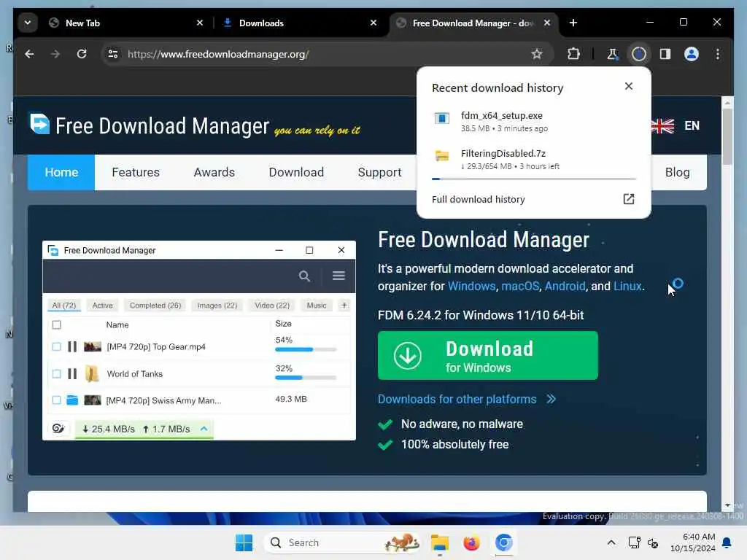Open File Explorer from the taskbar

[x=439, y=542]
